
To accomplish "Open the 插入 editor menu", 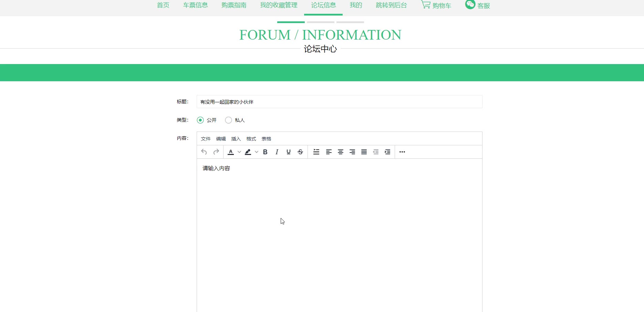I will pyautogui.click(x=236, y=139).
